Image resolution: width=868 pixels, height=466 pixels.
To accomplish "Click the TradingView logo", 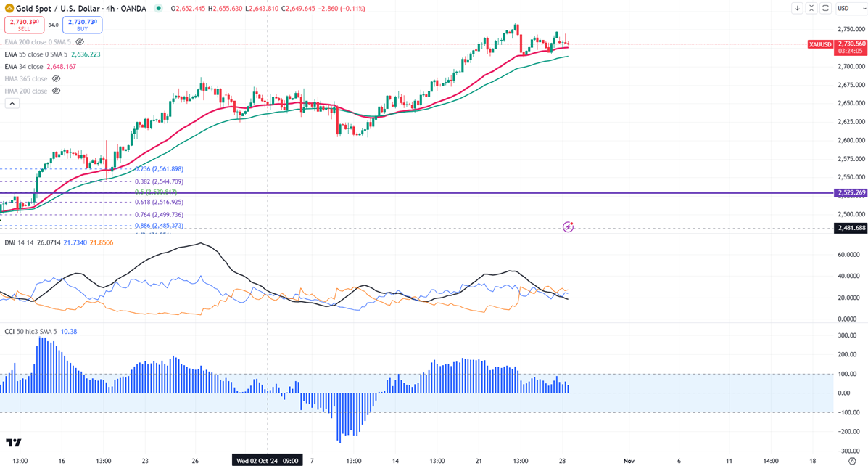I will tap(14, 443).
